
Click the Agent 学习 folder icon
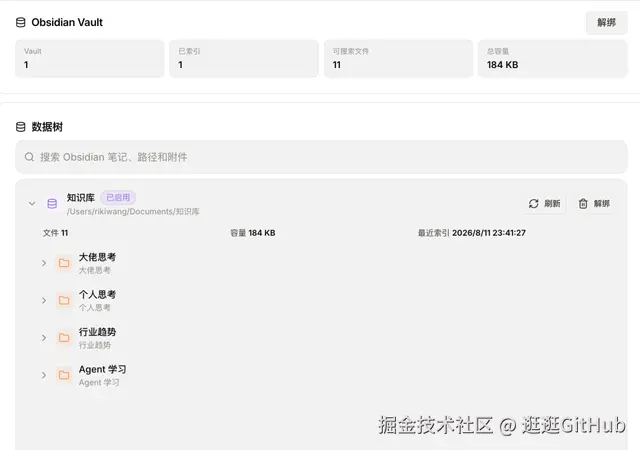pos(64,375)
